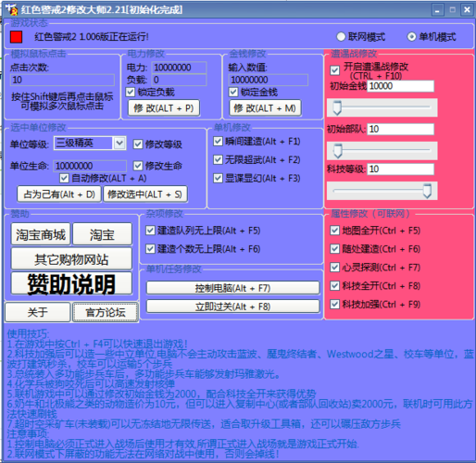
Task: Click tip 4 about 化学兵被狗咬死
Action: 91,384
